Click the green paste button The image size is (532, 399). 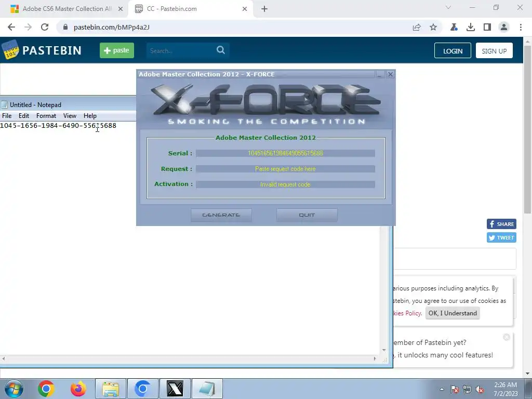pos(117,50)
